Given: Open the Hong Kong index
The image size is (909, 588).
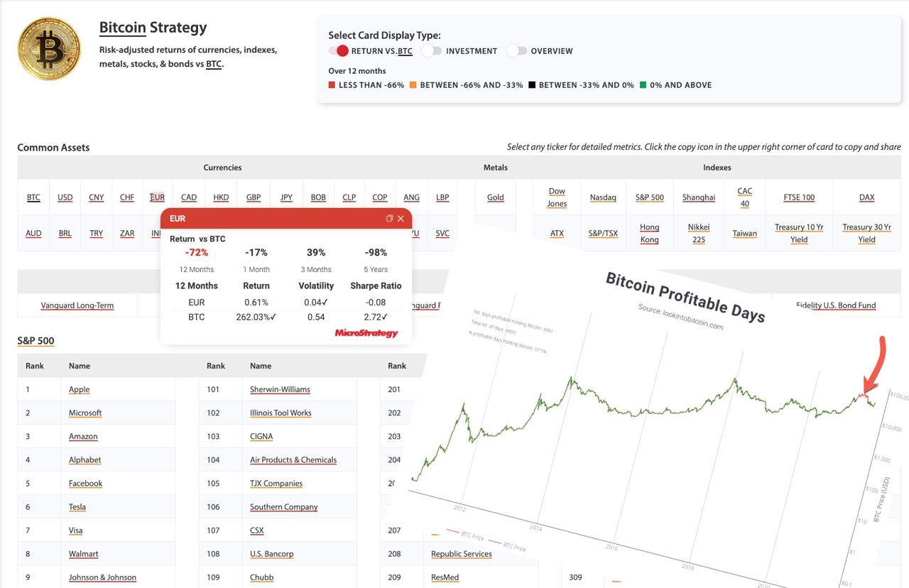Looking at the screenshot, I should pyautogui.click(x=650, y=234).
